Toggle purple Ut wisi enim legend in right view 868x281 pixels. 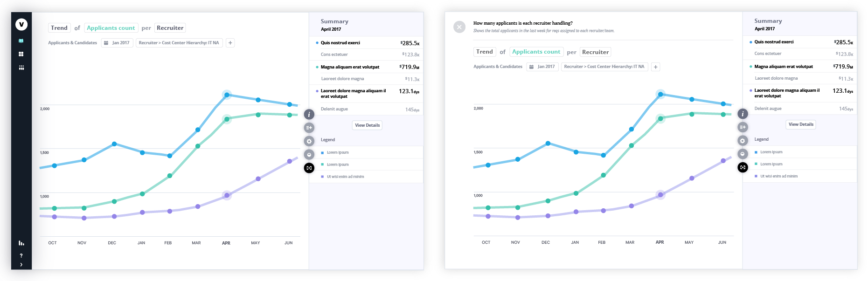778,176
